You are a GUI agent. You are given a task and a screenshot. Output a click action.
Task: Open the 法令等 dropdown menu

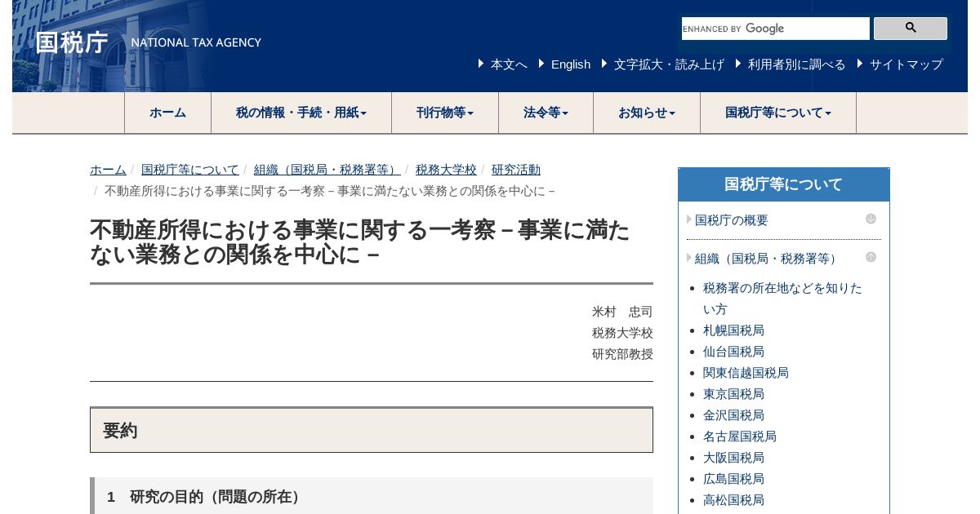point(546,113)
